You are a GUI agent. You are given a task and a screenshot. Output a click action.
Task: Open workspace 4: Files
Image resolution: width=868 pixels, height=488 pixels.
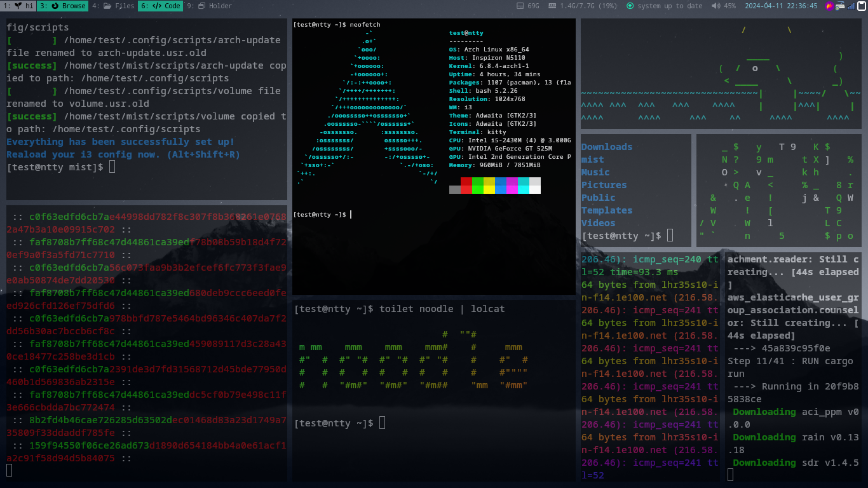(x=113, y=6)
